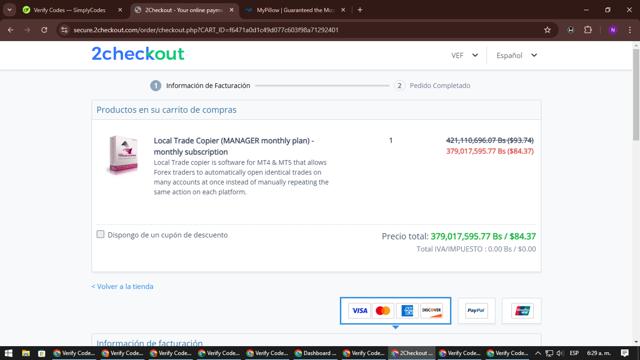Viewport: 640px width, 360px height.
Task: Open the notepad app in taskbar
Action: click(x=41, y=353)
